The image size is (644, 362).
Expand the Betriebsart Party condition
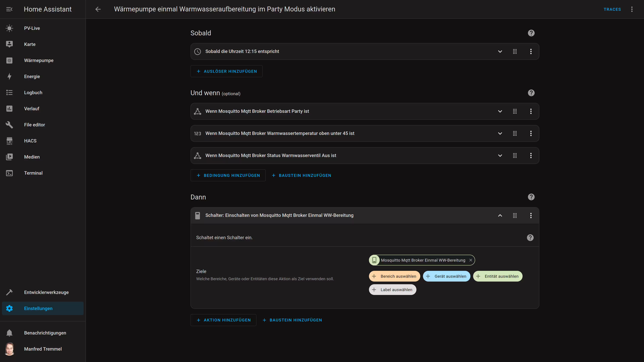coord(500,111)
